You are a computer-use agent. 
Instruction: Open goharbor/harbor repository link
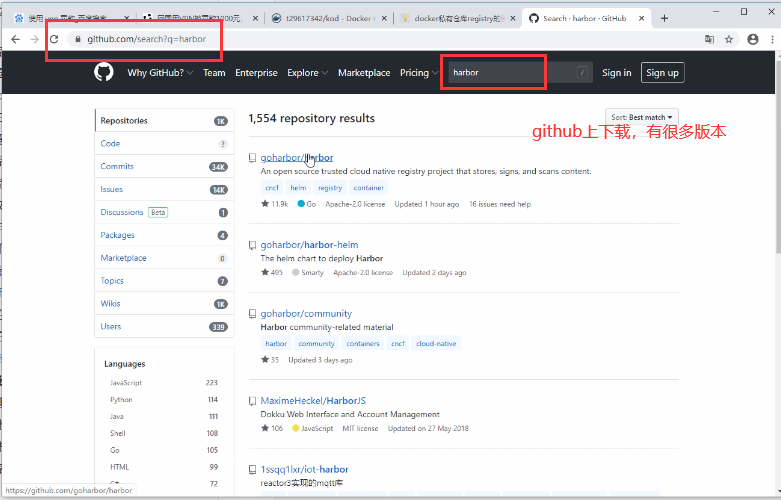click(297, 157)
